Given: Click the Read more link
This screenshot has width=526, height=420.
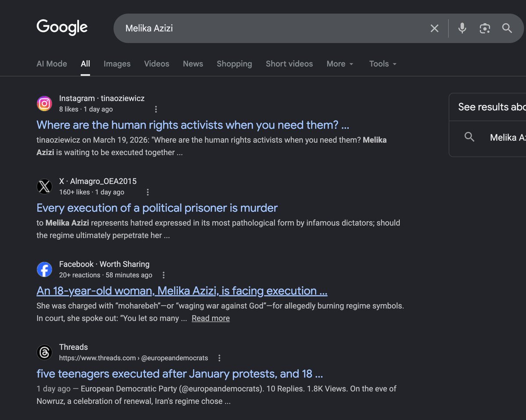Looking at the screenshot, I should coord(211,318).
